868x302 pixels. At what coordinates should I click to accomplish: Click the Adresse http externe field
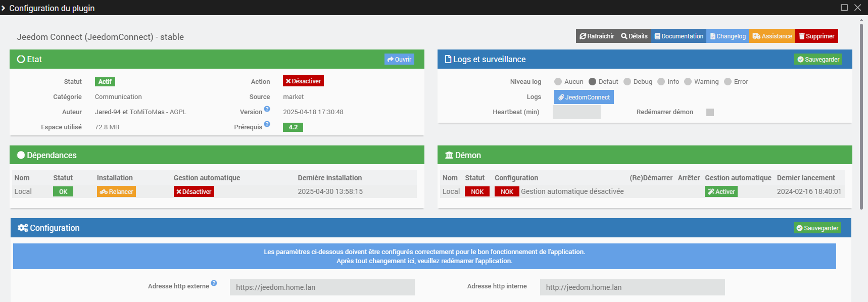(x=322, y=287)
